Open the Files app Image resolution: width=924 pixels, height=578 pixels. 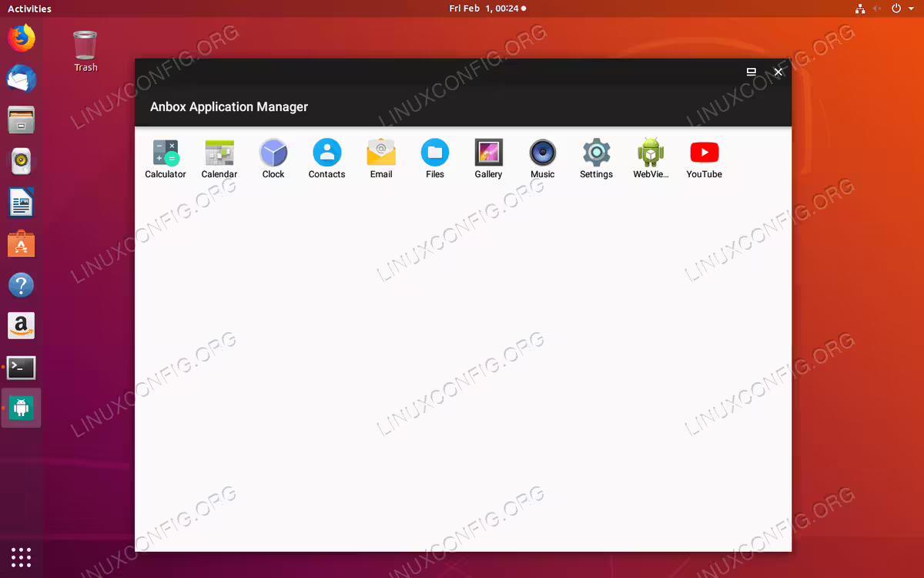coord(435,159)
